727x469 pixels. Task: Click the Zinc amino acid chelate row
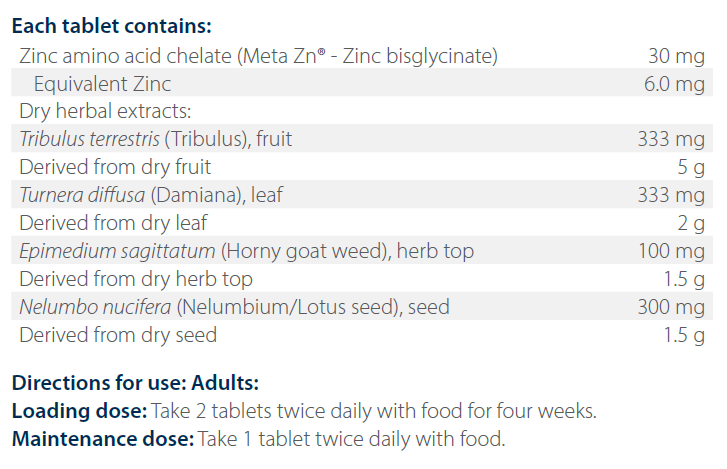[x=258, y=56]
